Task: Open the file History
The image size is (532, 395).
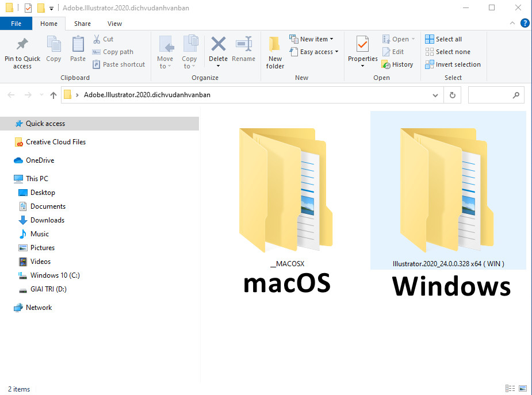Action: 397,64
